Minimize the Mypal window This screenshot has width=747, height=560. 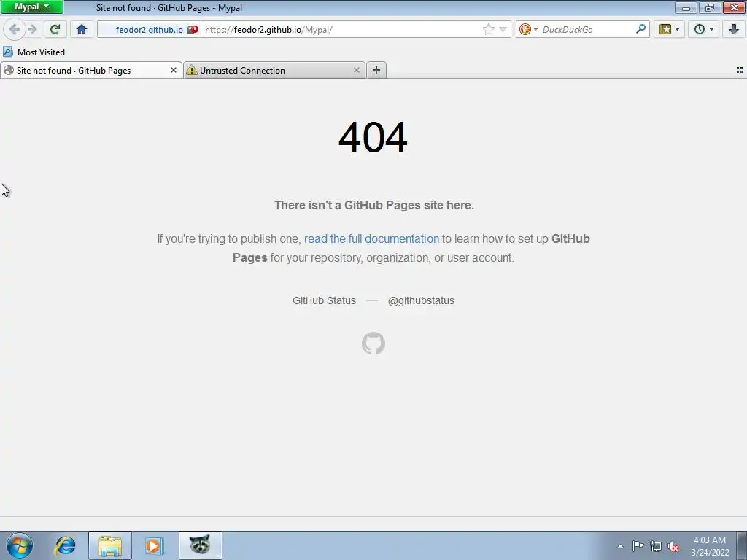coord(686,7)
